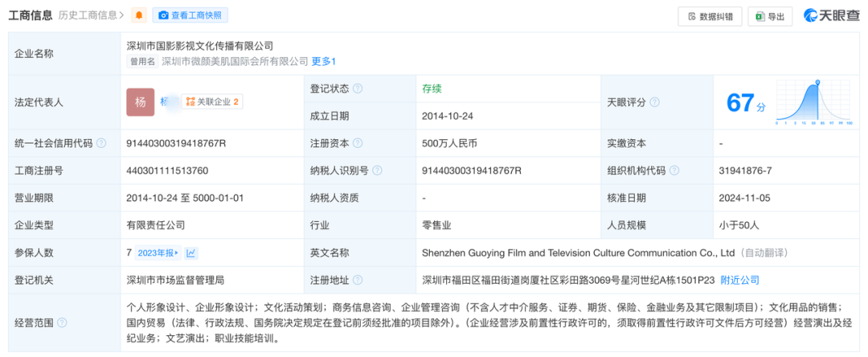Open the 2023年报 annual report dropdown
The height and width of the screenshot is (357, 868).
tap(158, 252)
